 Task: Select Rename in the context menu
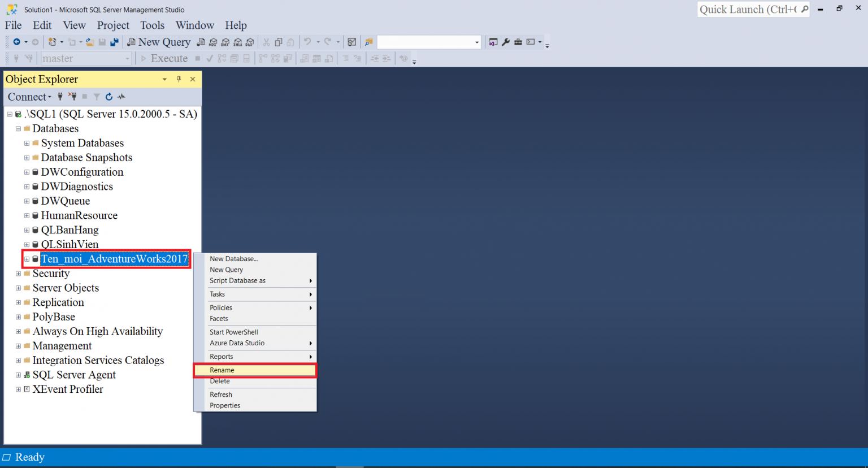222,370
